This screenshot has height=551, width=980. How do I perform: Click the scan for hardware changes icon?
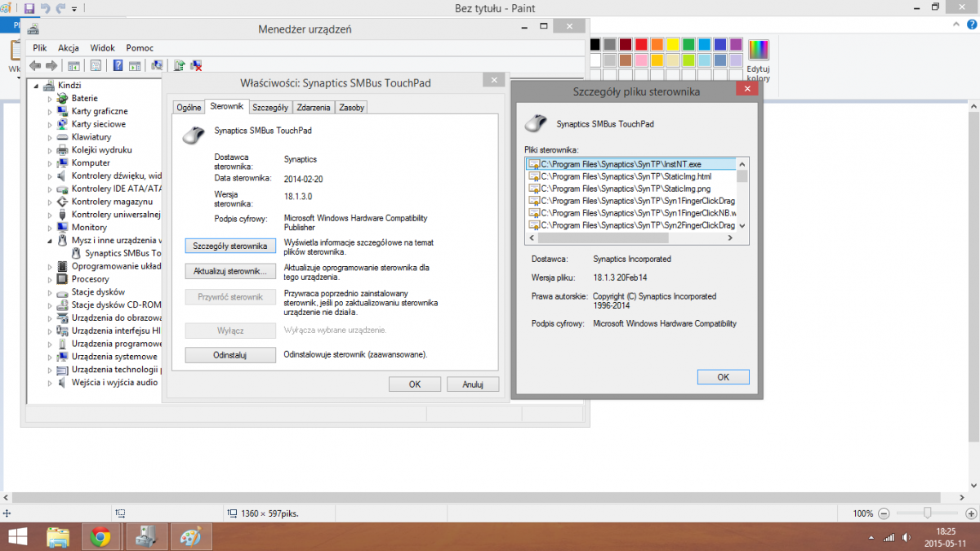[x=157, y=65]
